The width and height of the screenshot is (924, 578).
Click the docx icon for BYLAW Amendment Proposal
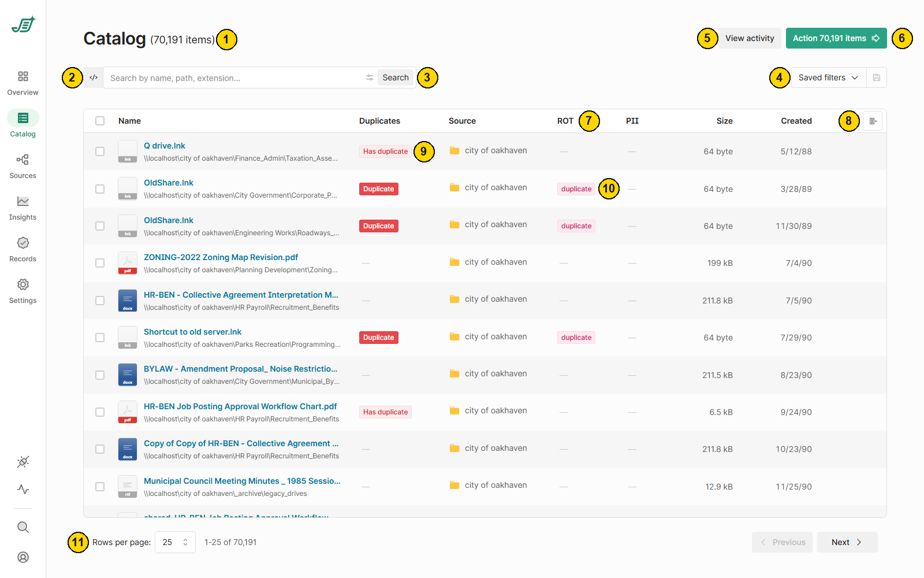pos(128,375)
